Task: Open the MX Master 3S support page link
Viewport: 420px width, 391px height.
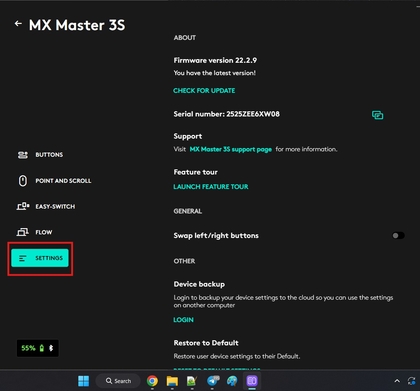Action: pyautogui.click(x=231, y=149)
